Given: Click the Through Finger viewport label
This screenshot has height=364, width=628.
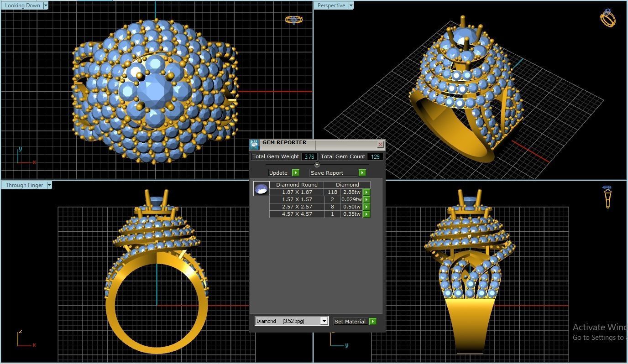Looking at the screenshot, I should (24, 185).
